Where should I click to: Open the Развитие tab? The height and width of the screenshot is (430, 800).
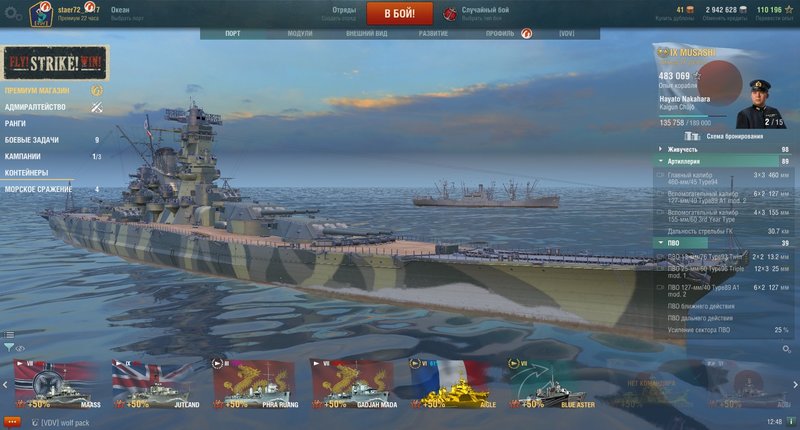[x=433, y=34]
